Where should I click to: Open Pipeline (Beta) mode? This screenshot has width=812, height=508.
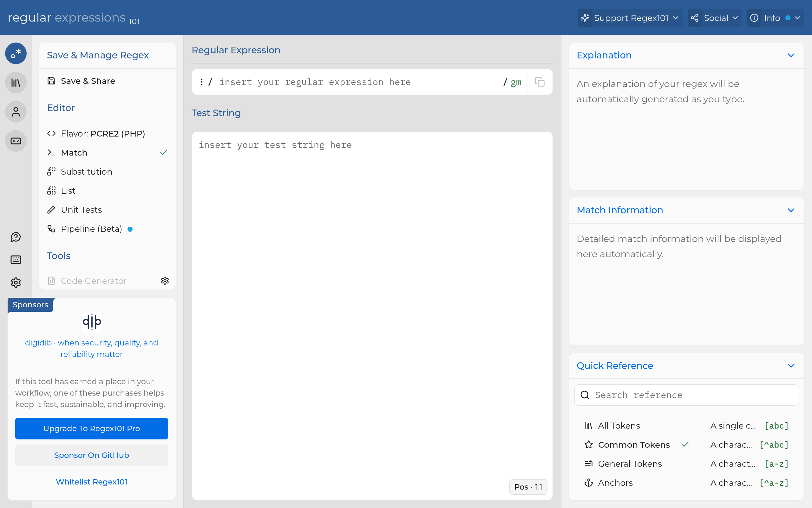tap(108, 229)
